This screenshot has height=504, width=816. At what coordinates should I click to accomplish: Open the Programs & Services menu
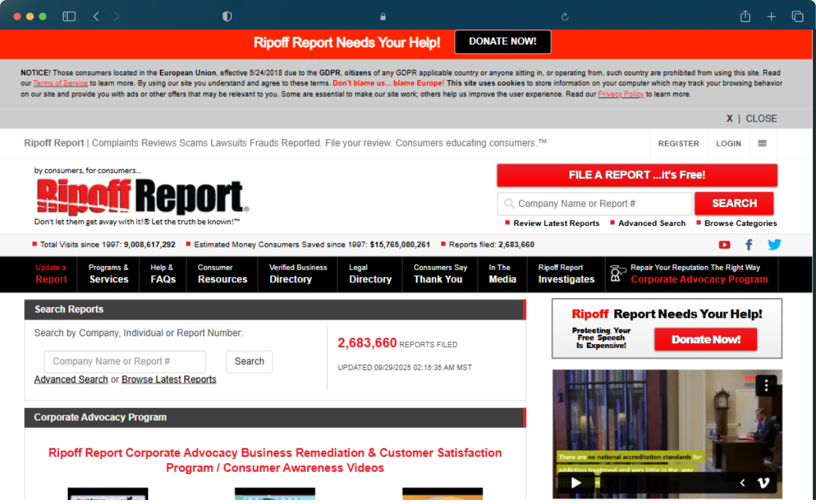pyautogui.click(x=108, y=274)
